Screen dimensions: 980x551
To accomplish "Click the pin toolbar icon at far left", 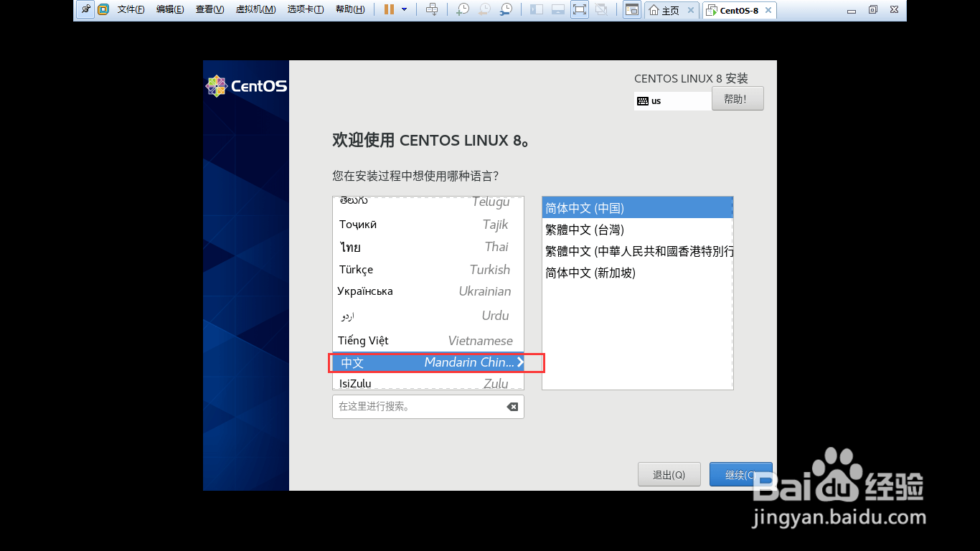I will 85,10.
